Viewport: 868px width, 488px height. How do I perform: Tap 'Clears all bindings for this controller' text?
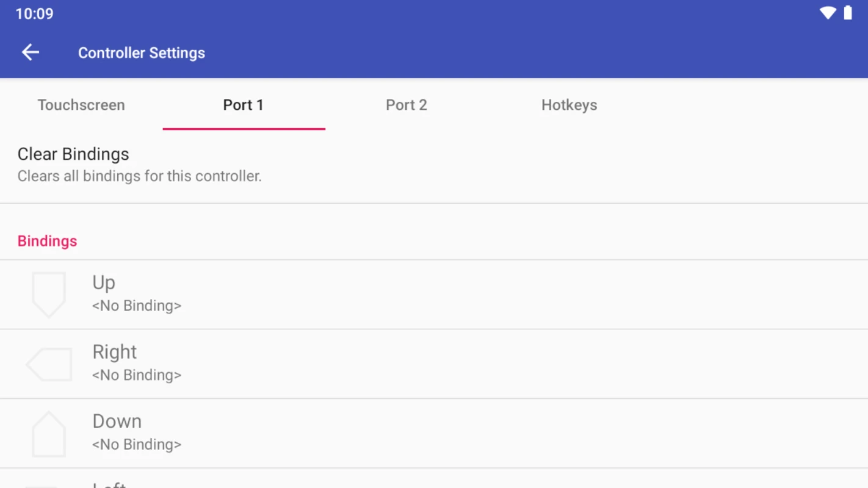(x=140, y=176)
